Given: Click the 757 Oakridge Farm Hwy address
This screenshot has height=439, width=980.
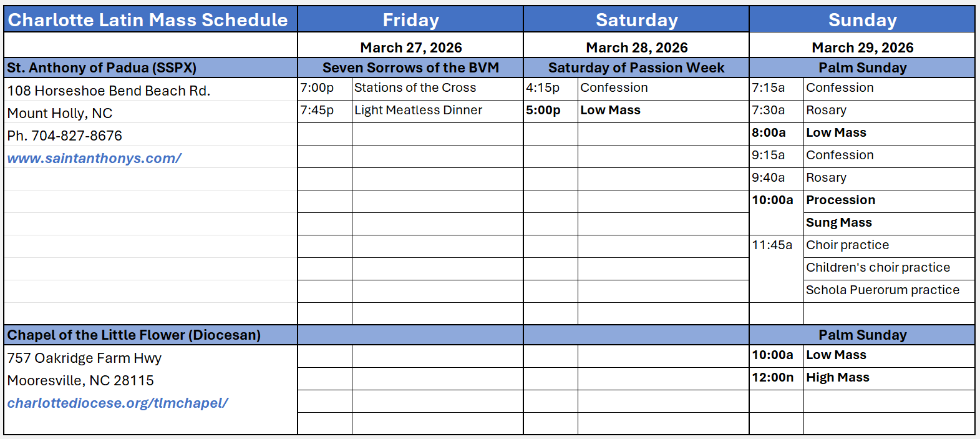Looking at the screenshot, I should pos(84,358).
